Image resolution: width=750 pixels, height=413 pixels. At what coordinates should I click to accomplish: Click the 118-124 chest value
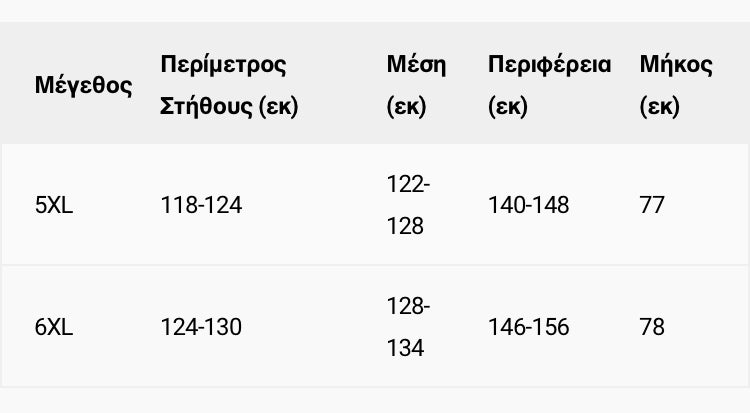pos(201,205)
